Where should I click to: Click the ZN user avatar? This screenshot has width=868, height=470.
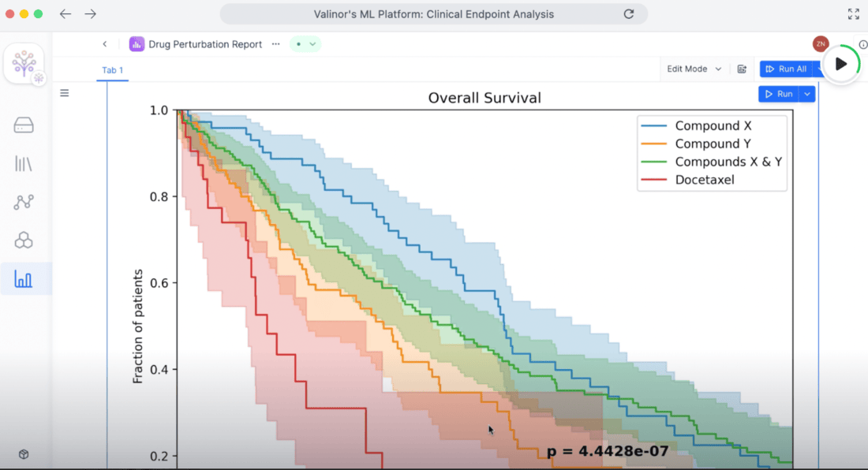point(821,44)
